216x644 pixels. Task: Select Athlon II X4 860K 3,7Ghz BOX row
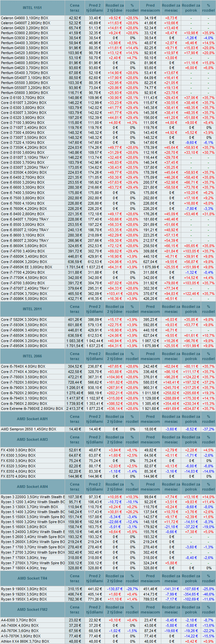(25, 641)
